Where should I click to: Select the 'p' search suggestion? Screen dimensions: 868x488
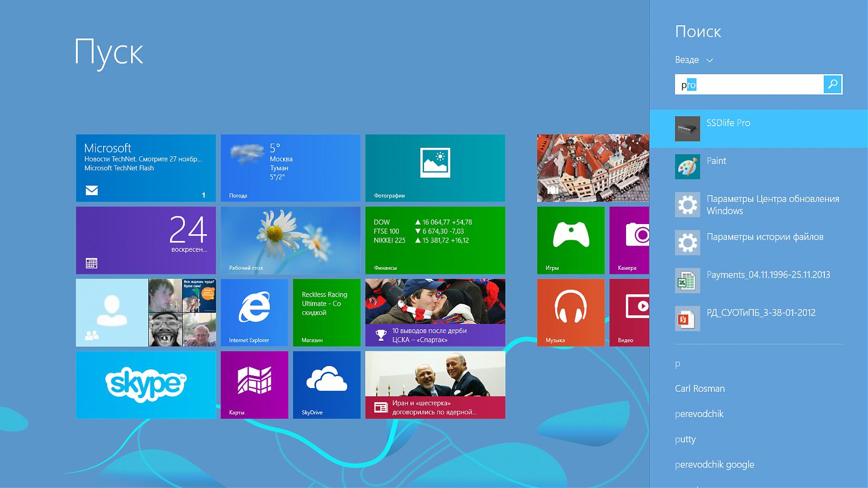point(678,364)
